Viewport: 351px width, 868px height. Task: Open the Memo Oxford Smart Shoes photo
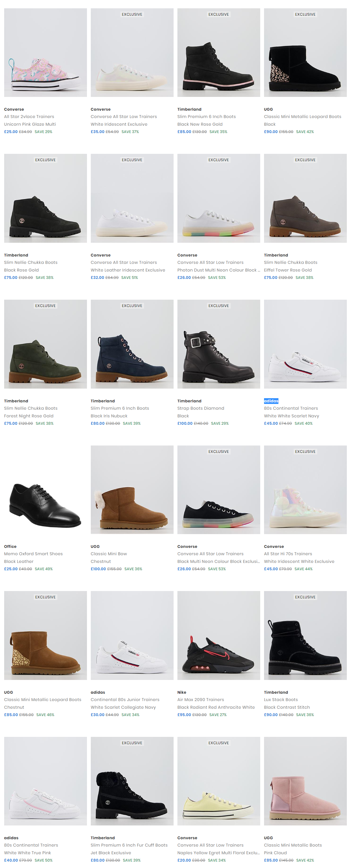tap(45, 490)
